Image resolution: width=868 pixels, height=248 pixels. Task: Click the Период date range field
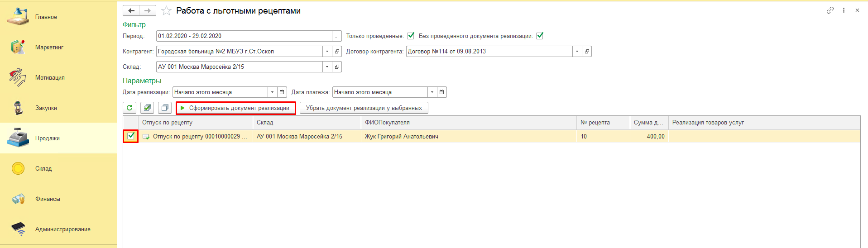pyautogui.click(x=244, y=36)
